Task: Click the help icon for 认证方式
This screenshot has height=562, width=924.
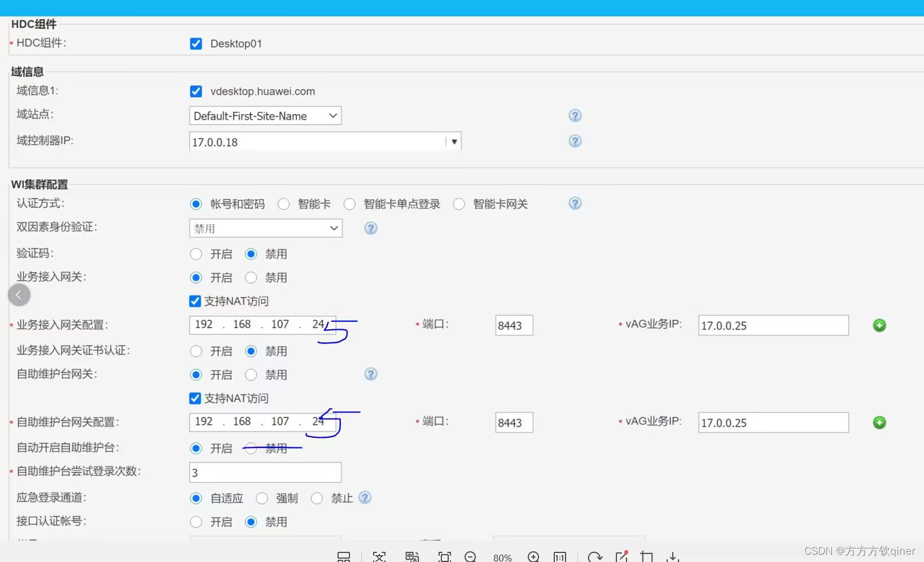Action: click(575, 203)
